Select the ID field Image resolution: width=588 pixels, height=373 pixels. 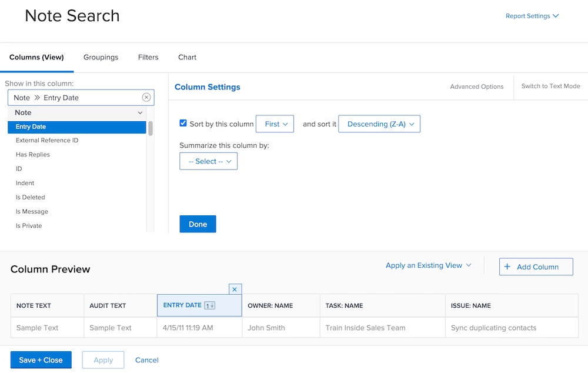[x=77, y=169]
